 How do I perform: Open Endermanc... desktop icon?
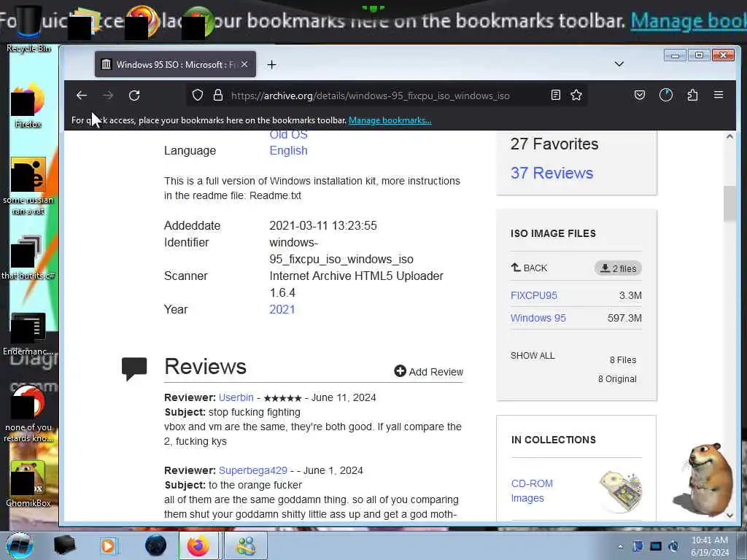pyautogui.click(x=28, y=333)
